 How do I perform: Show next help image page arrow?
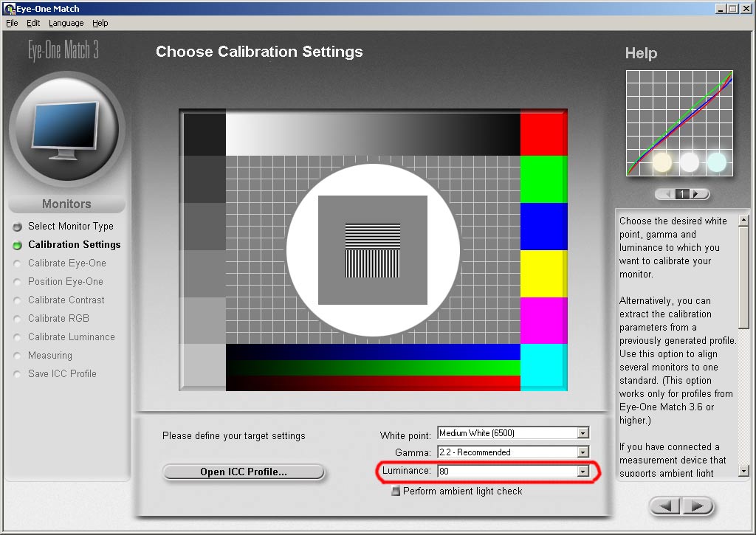pyautogui.click(x=697, y=194)
